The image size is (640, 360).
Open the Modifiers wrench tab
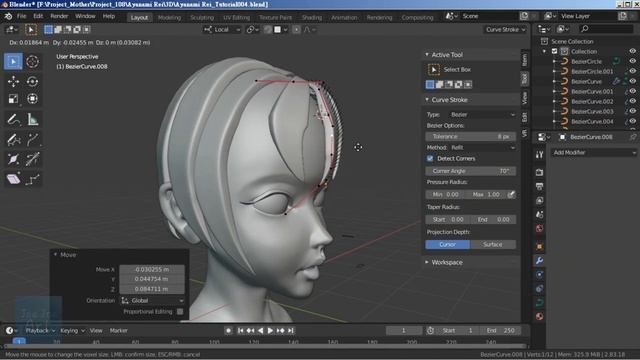coord(540,260)
